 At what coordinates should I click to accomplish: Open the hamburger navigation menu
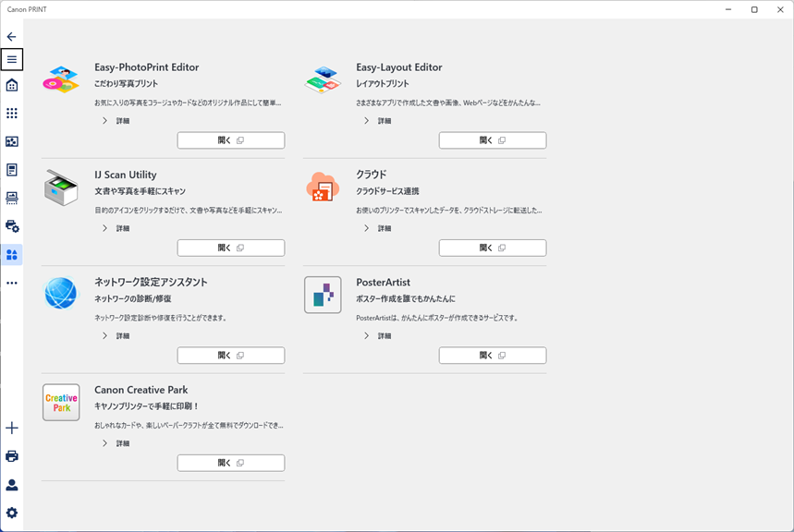pyautogui.click(x=12, y=59)
